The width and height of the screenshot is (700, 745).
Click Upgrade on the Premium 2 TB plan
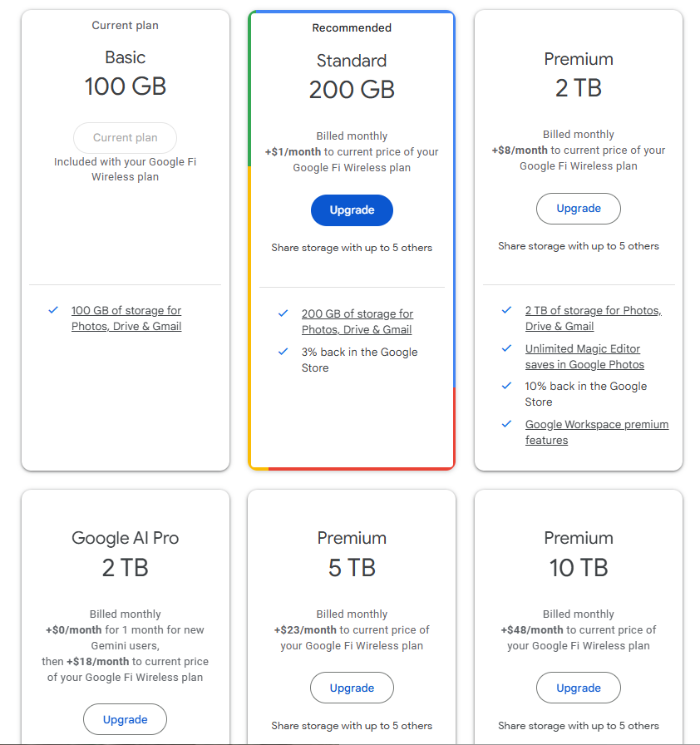(x=578, y=209)
